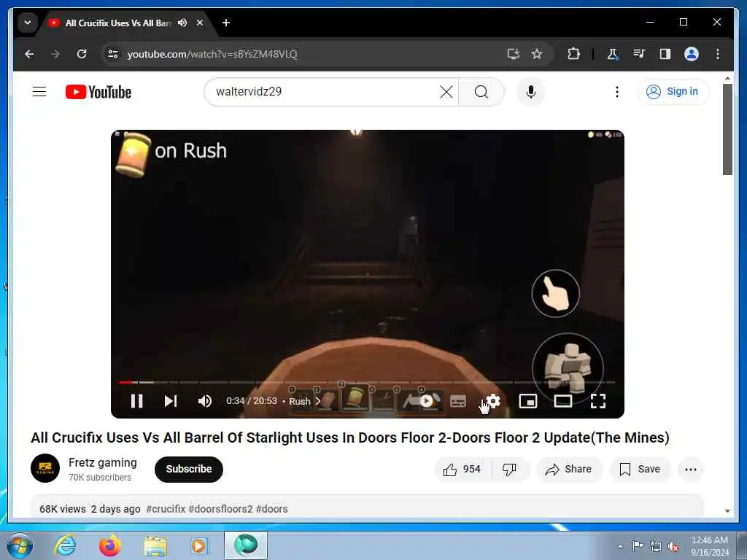This screenshot has width=747, height=560.
Task: Open a new browser tab
Action: (226, 23)
